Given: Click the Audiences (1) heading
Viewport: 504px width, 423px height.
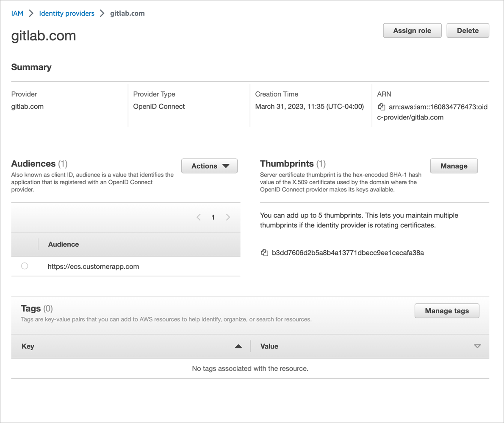Looking at the screenshot, I should pos(39,163).
